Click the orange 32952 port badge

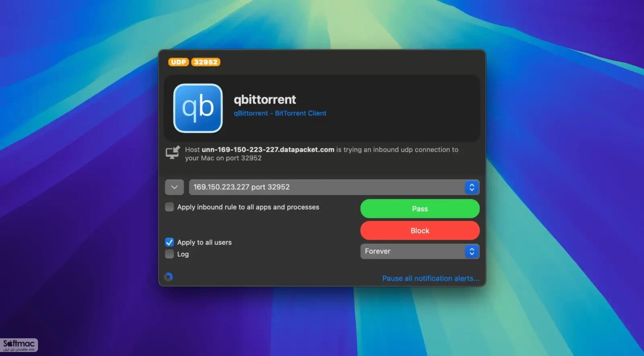[x=205, y=62]
